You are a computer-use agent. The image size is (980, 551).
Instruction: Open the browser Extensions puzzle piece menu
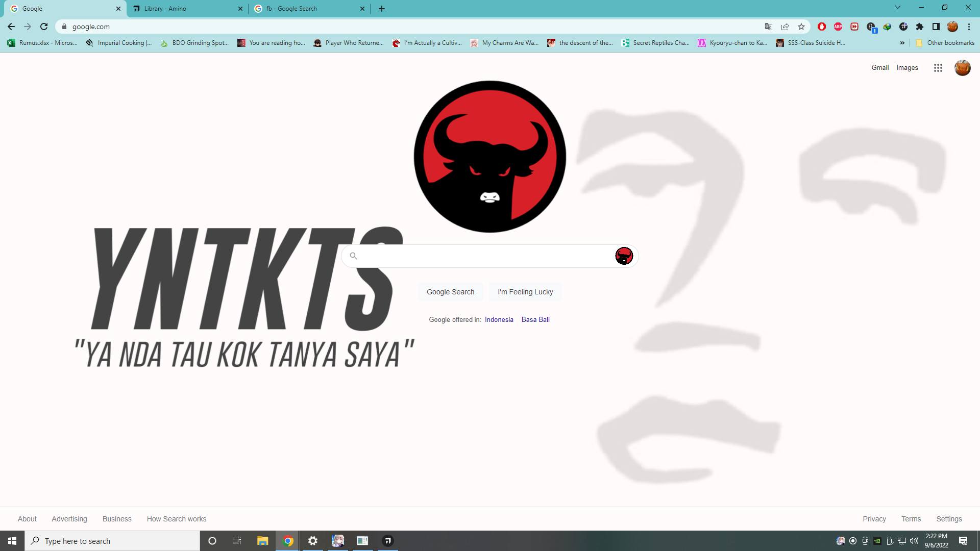919,27
